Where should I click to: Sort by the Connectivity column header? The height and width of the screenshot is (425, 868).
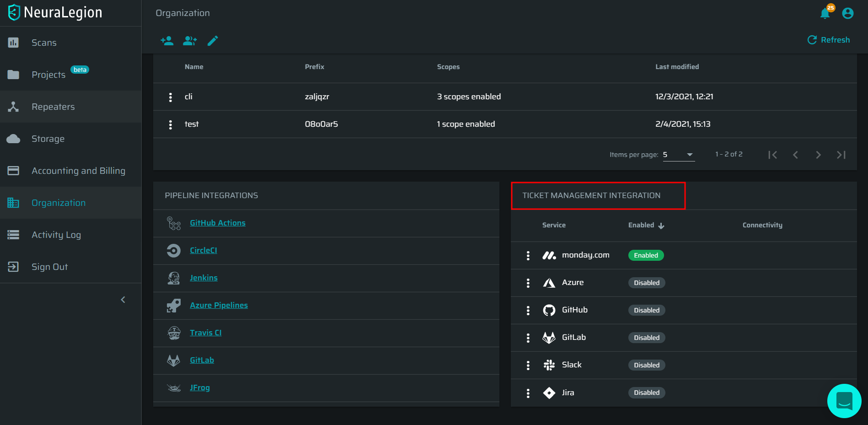(x=762, y=225)
